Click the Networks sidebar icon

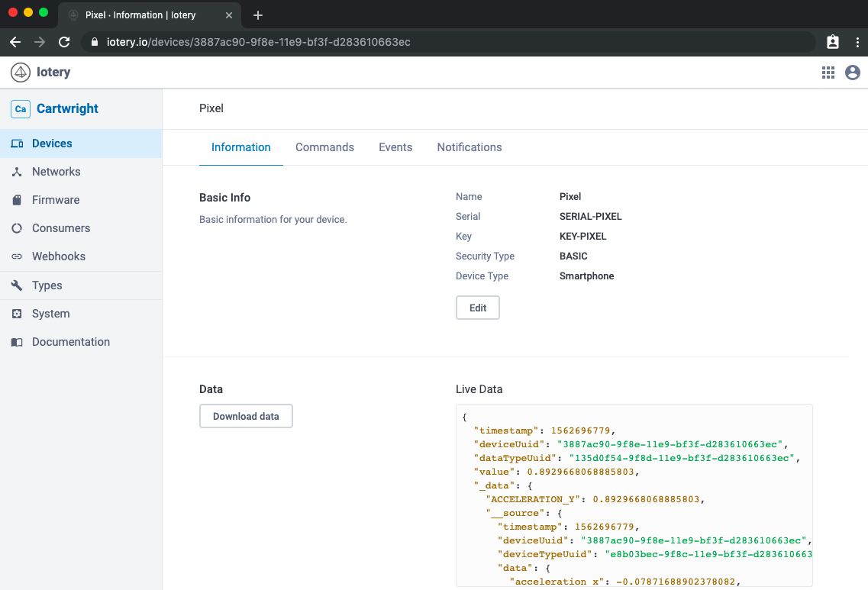(17, 172)
